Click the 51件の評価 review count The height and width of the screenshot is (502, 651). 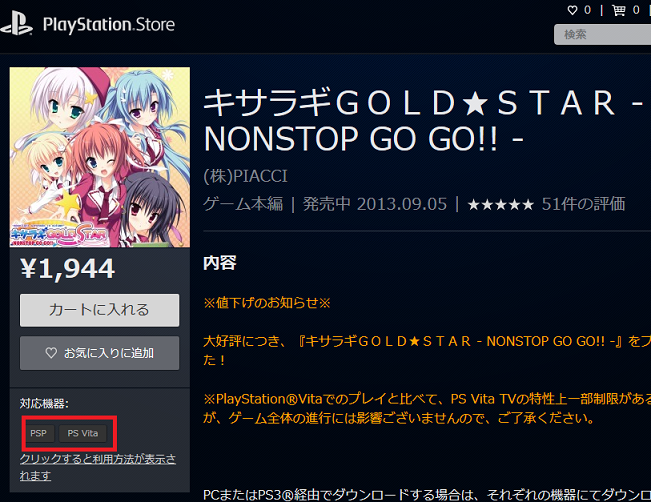coord(583,204)
